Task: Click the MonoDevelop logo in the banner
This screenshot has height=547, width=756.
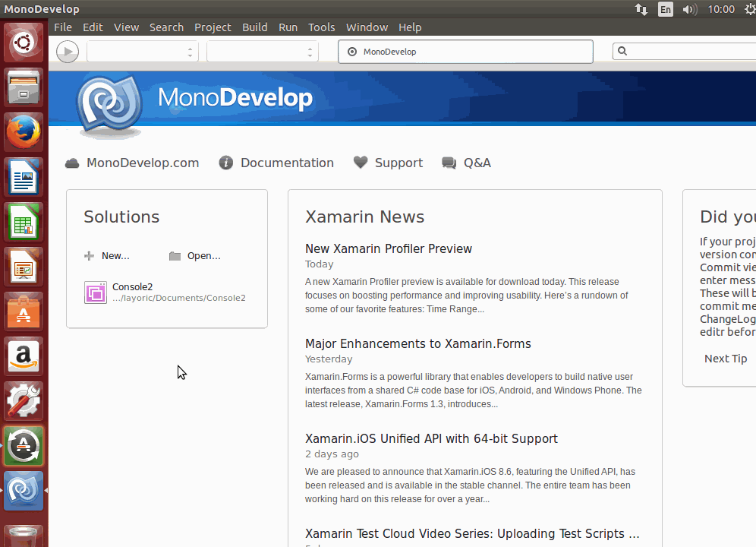Action: tap(109, 104)
